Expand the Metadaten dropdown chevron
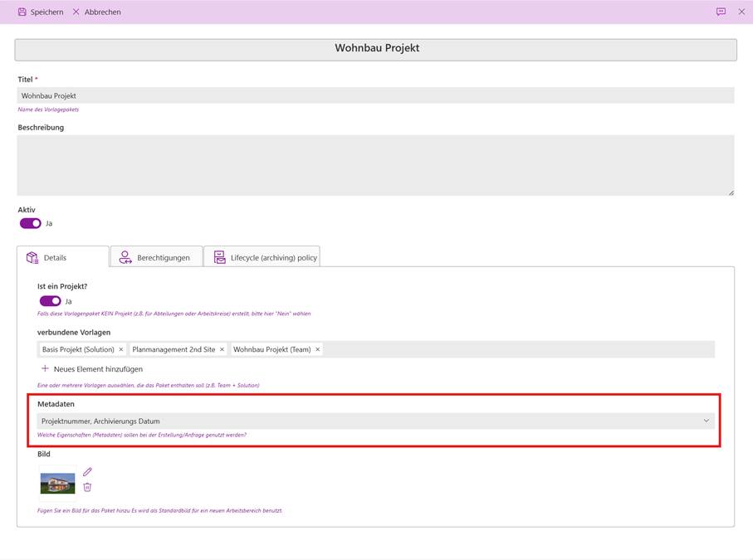This screenshot has height=560, width=753. 706,421
